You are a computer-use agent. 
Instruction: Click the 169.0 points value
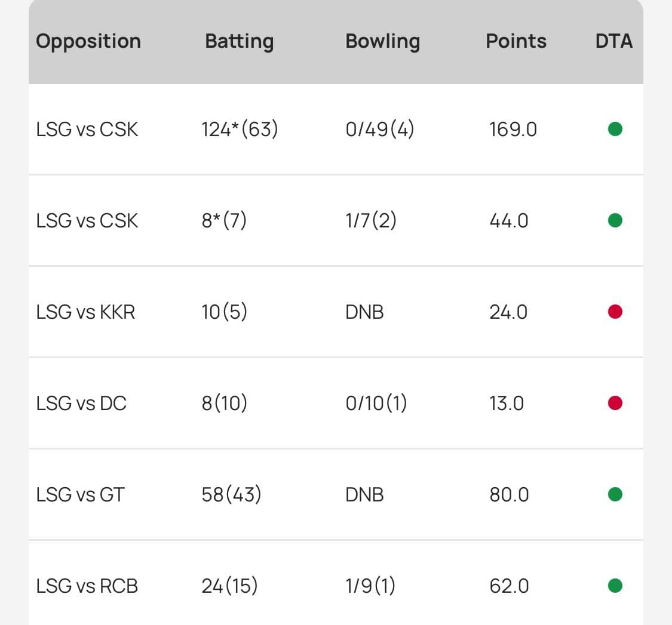point(513,130)
